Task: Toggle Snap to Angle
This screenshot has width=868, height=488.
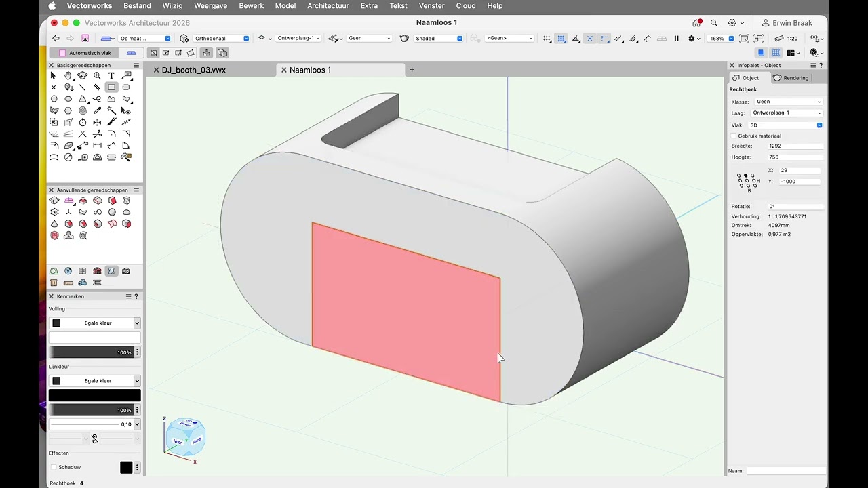Action: (x=576, y=39)
